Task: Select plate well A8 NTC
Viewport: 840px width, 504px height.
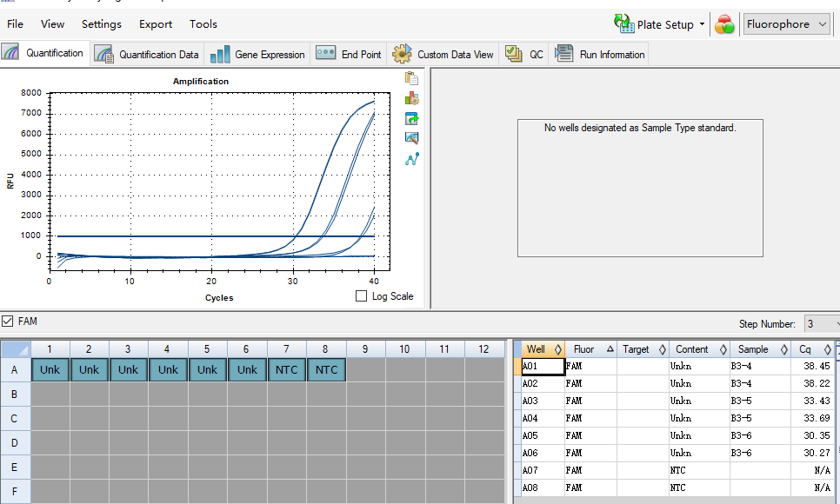Action: click(x=326, y=369)
